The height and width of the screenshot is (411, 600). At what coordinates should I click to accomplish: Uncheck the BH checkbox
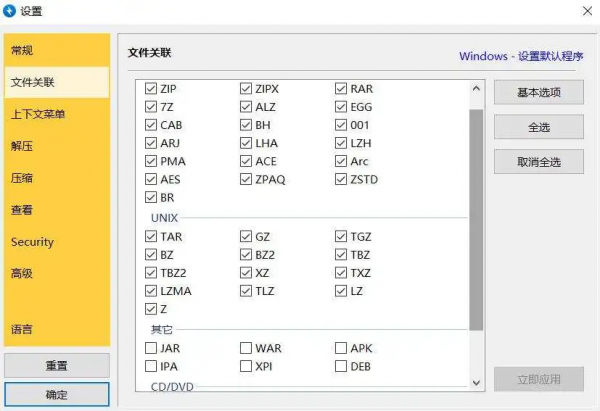[246, 125]
